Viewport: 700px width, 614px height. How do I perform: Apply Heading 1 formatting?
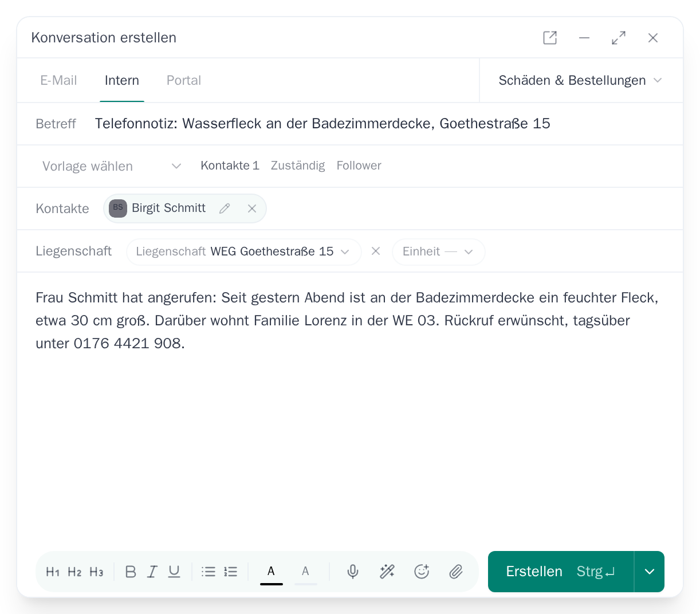pyautogui.click(x=53, y=572)
